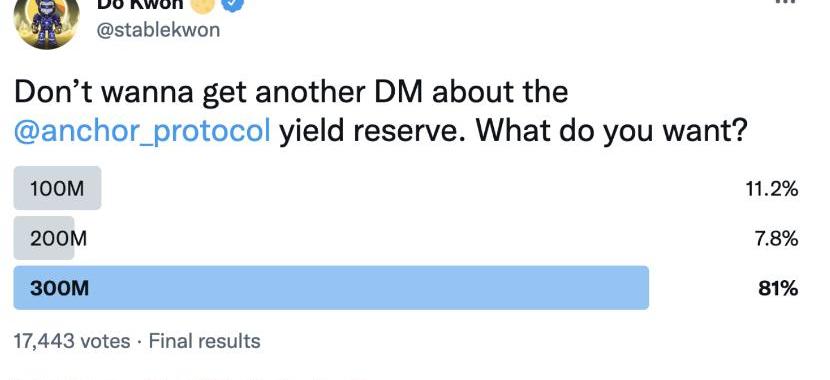
Task: Open the Do Kwon display name
Action: click(x=140, y=5)
